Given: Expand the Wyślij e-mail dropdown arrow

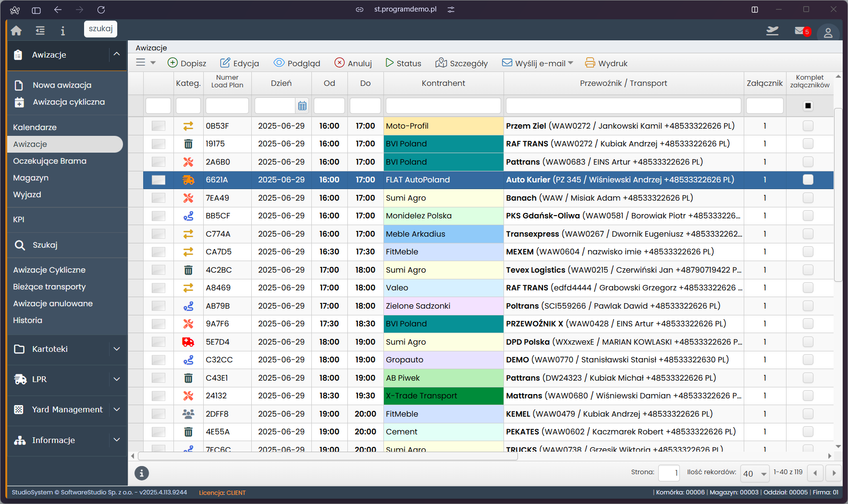Looking at the screenshot, I should [571, 63].
